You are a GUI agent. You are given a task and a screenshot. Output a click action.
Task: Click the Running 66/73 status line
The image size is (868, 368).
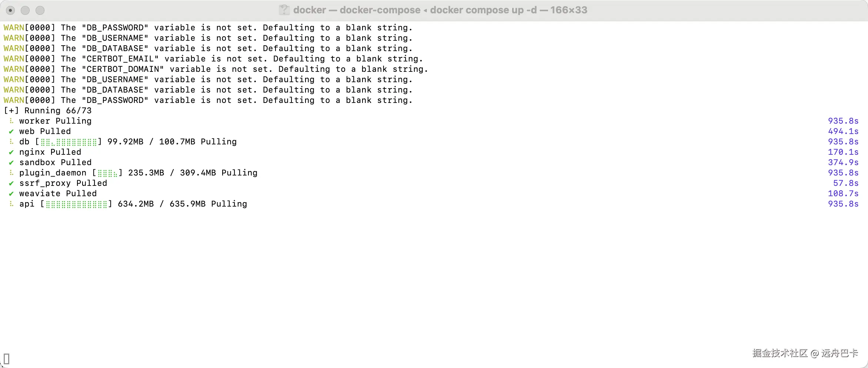(x=47, y=111)
